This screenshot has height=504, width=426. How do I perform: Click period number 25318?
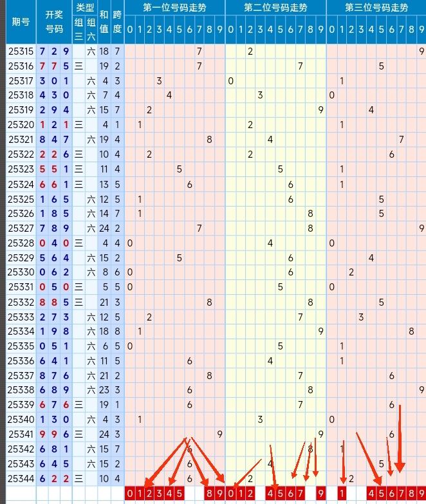pyautogui.click(x=21, y=95)
